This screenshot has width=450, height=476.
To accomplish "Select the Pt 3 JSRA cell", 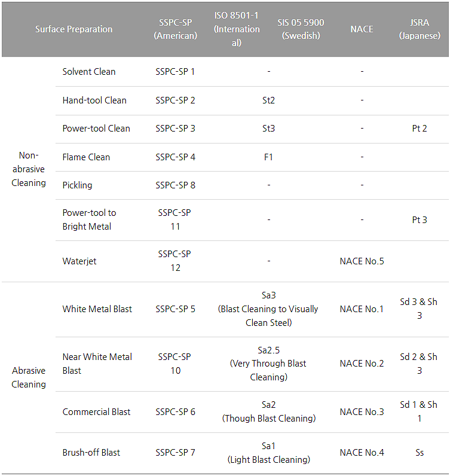I will (x=420, y=220).
